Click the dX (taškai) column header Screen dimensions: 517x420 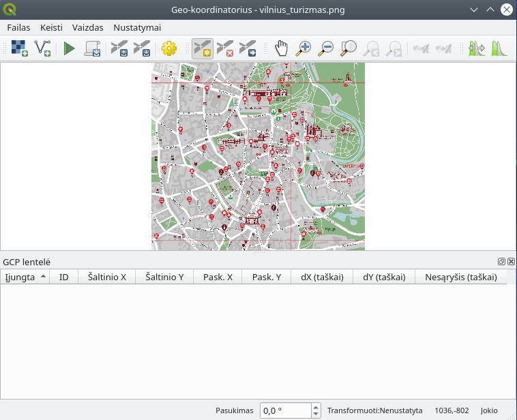point(322,277)
